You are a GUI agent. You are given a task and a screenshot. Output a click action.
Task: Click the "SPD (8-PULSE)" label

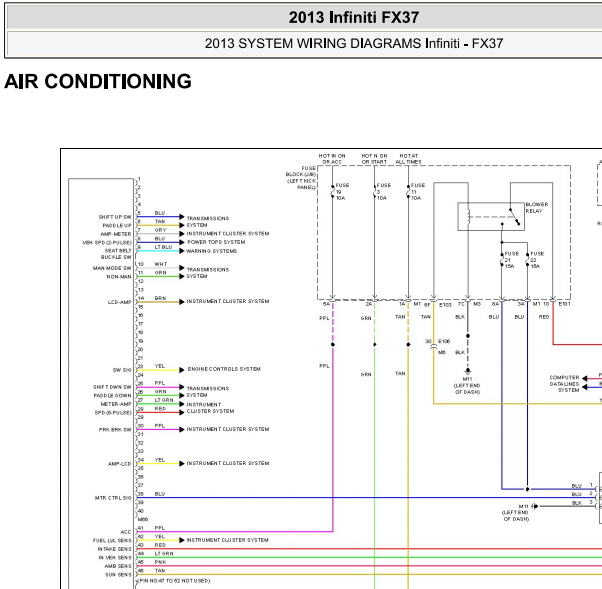tap(113, 413)
